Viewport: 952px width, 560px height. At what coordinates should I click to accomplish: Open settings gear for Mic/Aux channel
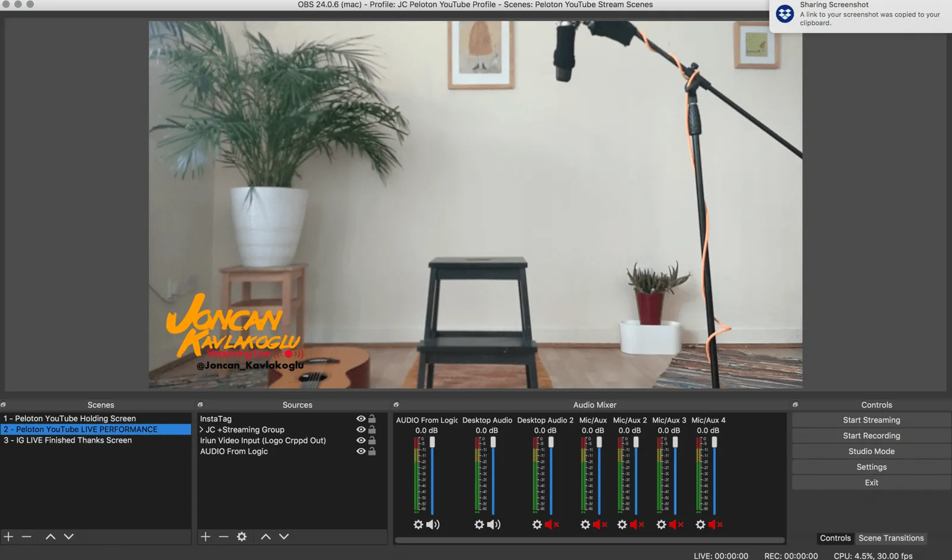tap(585, 524)
